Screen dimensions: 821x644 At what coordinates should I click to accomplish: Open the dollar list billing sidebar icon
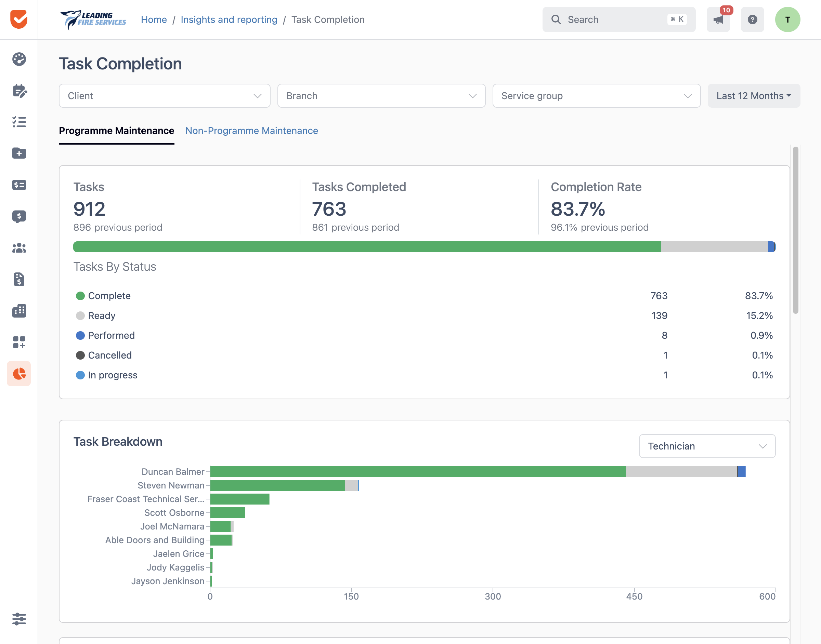point(19,185)
